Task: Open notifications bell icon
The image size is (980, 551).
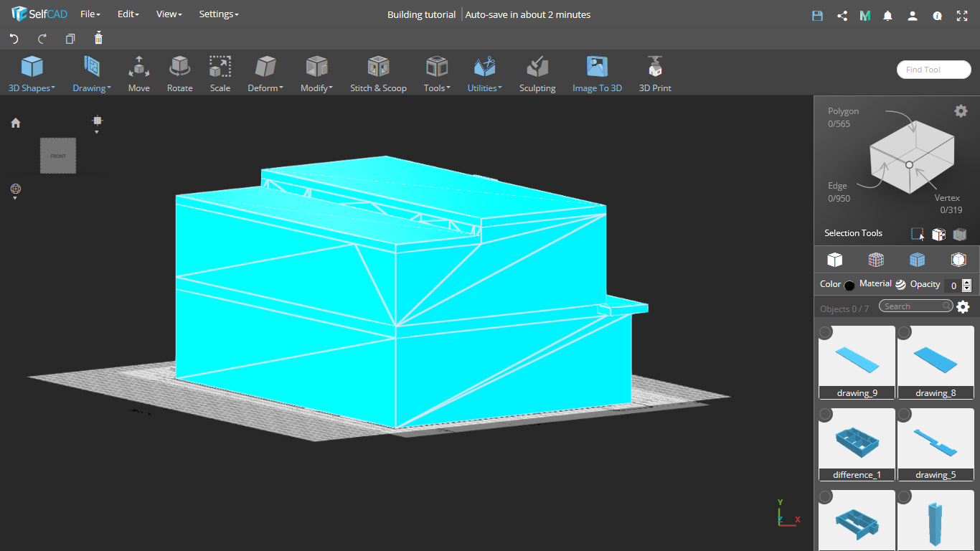Action: point(888,15)
